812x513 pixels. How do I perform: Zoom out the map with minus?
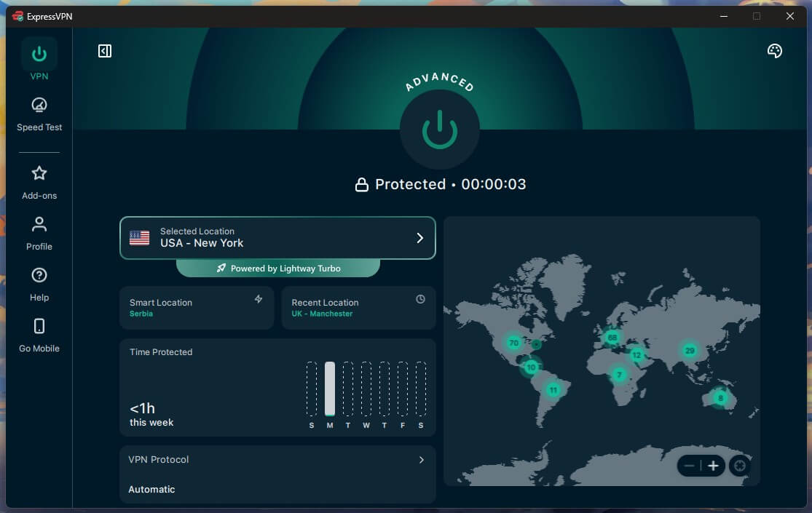[689, 466]
